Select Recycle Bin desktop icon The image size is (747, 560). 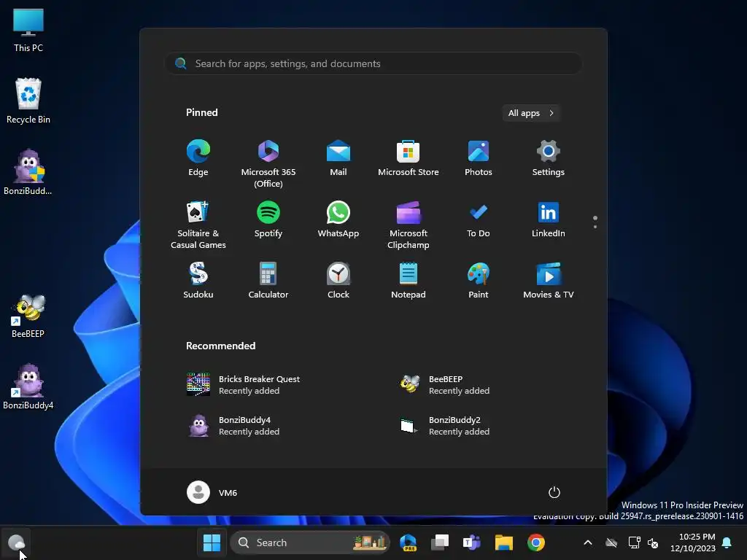pyautogui.click(x=28, y=101)
